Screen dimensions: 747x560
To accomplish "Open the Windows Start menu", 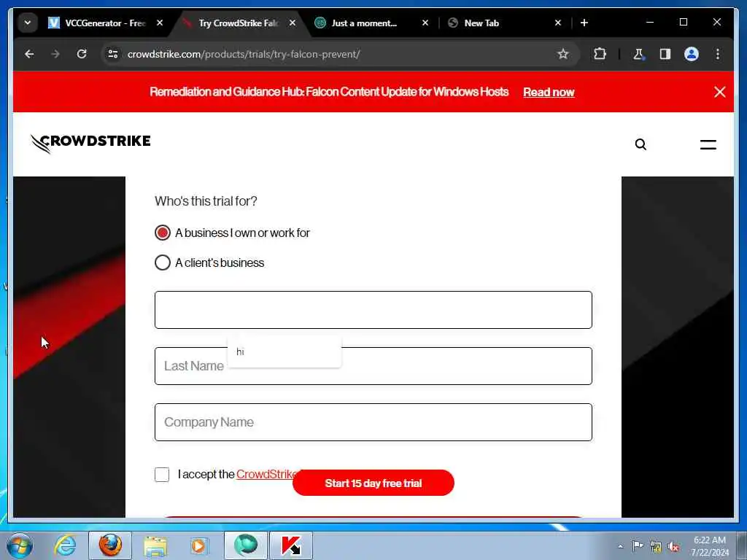I will point(20,545).
